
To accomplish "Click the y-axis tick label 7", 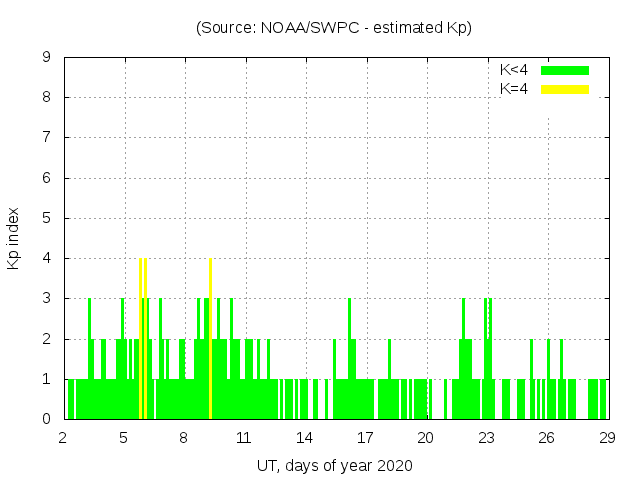I will 47,138.
